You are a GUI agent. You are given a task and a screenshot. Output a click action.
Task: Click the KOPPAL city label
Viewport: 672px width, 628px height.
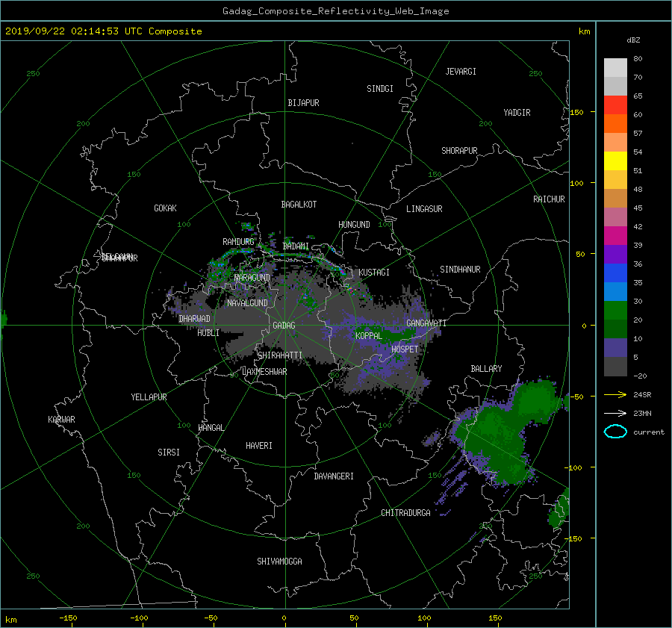[x=369, y=335]
